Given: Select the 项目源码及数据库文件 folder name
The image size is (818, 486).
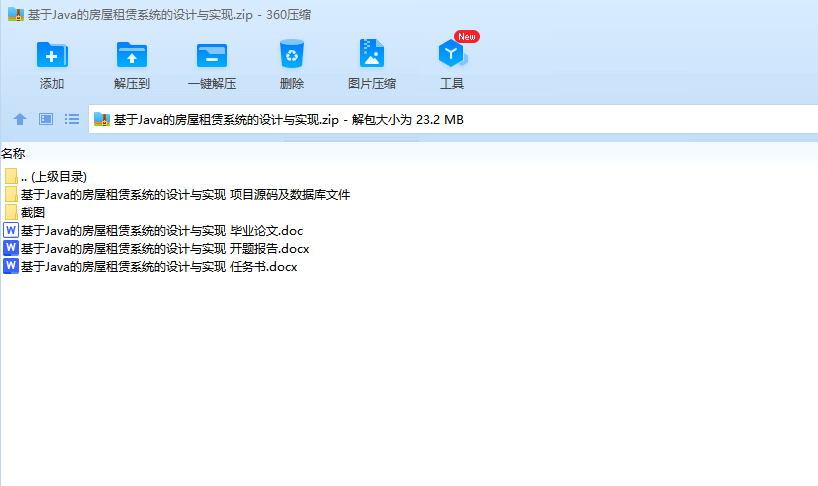Looking at the screenshot, I should point(185,195).
